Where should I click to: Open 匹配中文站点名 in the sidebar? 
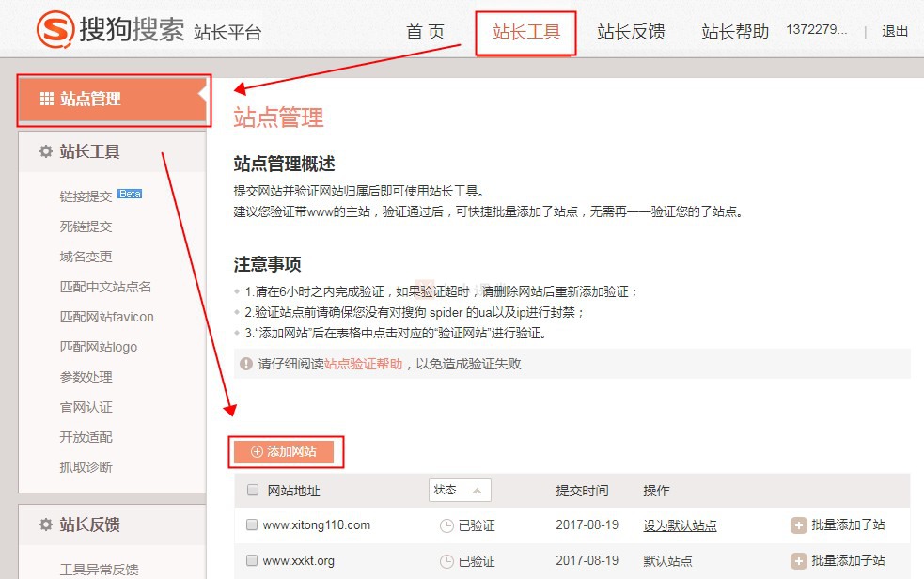tap(105, 287)
